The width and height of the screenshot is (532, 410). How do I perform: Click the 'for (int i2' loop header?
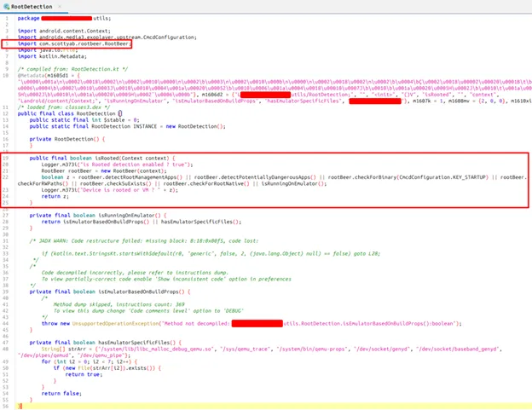(x=90, y=361)
